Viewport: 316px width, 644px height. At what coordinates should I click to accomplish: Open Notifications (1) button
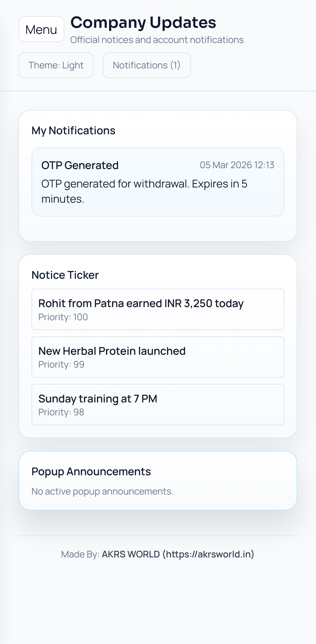tap(147, 65)
